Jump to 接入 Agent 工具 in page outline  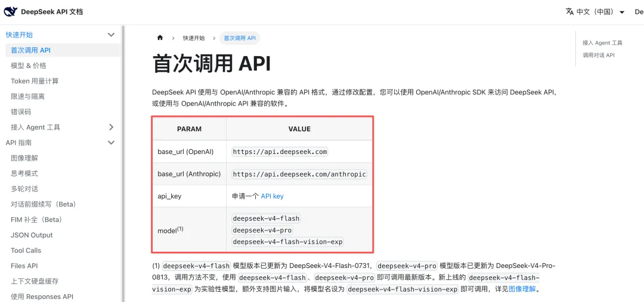coord(602,43)
